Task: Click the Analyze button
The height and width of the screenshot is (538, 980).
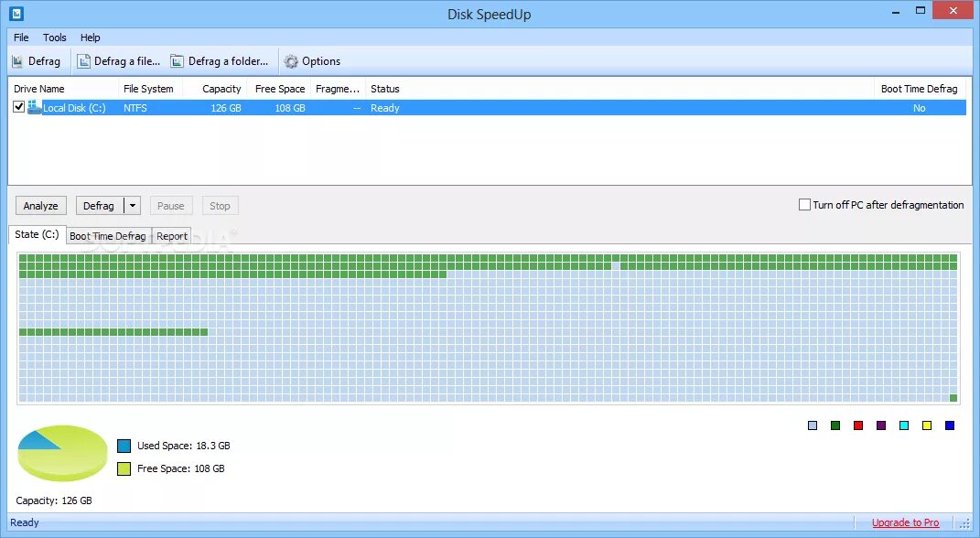Action: tap(40, 206)
